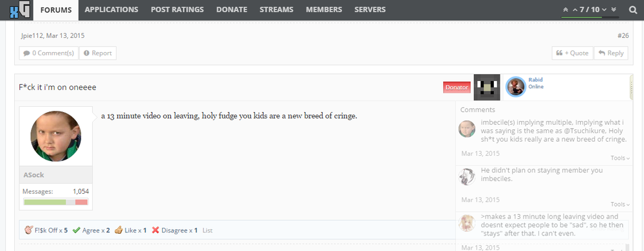
Task: Open ASock's large profile avatar
Action: pyautogui.click(x=56, y=136)
